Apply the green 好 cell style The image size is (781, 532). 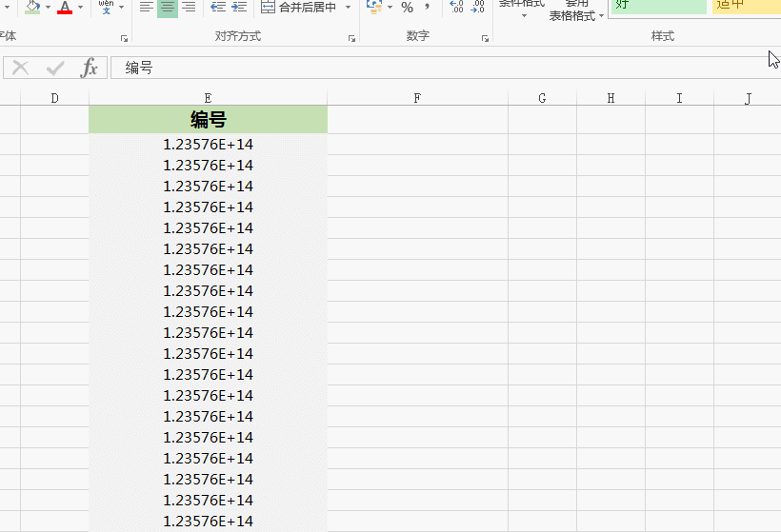658,6
